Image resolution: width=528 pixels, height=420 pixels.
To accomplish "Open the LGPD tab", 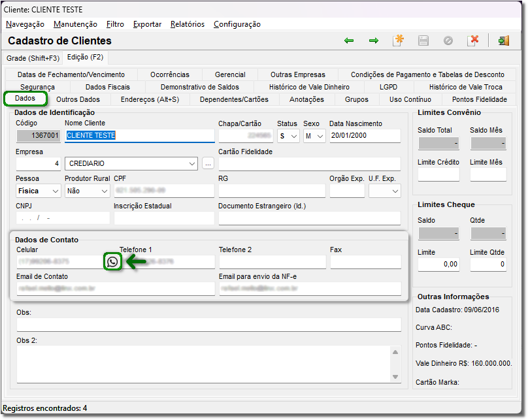I will pyautogui.click(x=389, y=87).
